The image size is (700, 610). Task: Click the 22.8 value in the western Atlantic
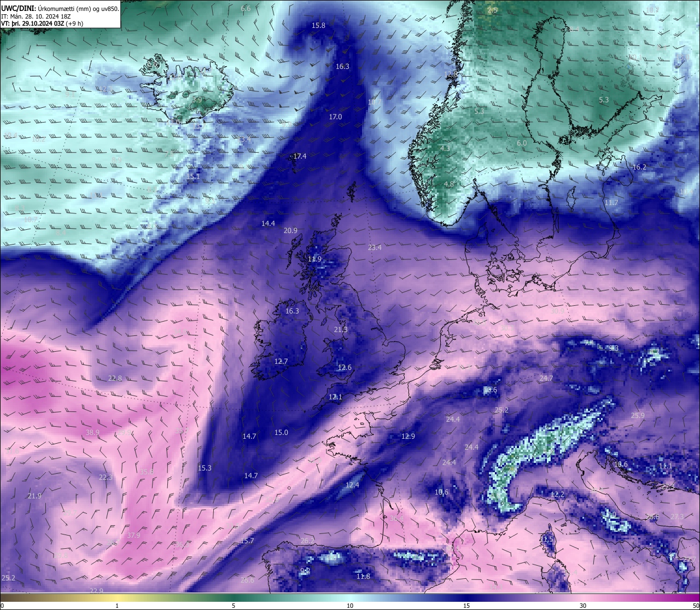(x=115, y=379)
